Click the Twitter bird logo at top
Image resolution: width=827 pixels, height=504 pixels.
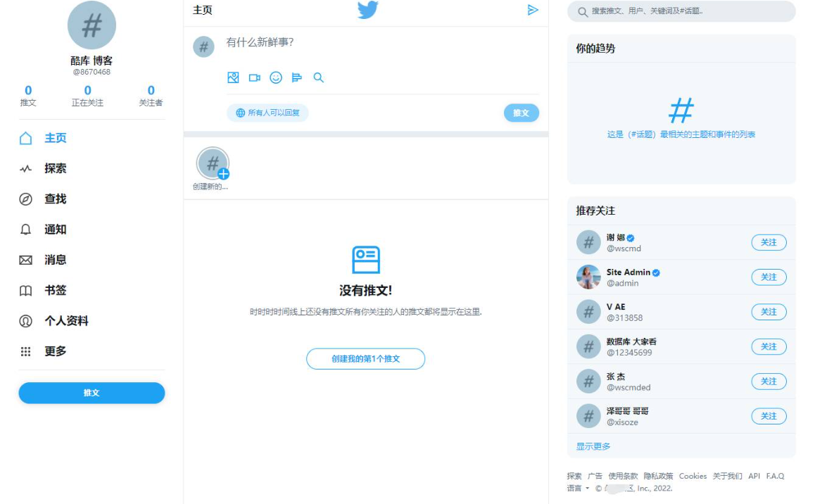[x=367, y=10]
